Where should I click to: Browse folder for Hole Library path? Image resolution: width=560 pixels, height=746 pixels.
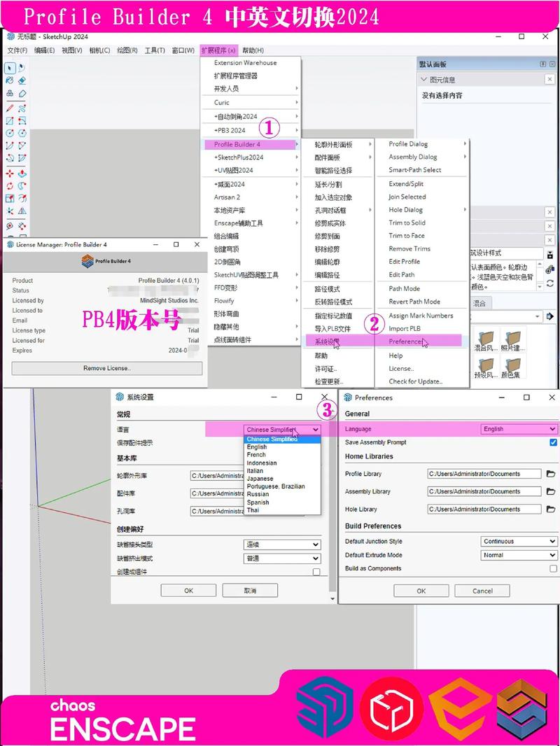tap(551, 509)
